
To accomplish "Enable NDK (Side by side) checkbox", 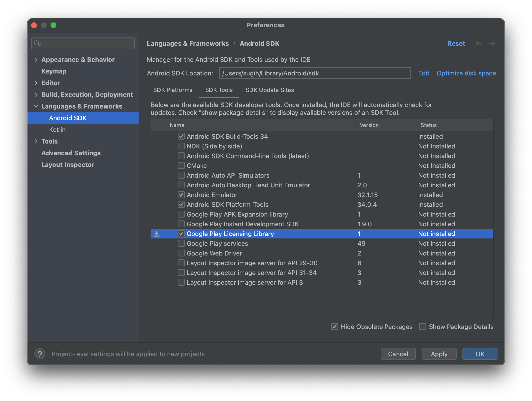I will [x=181, y=146].
